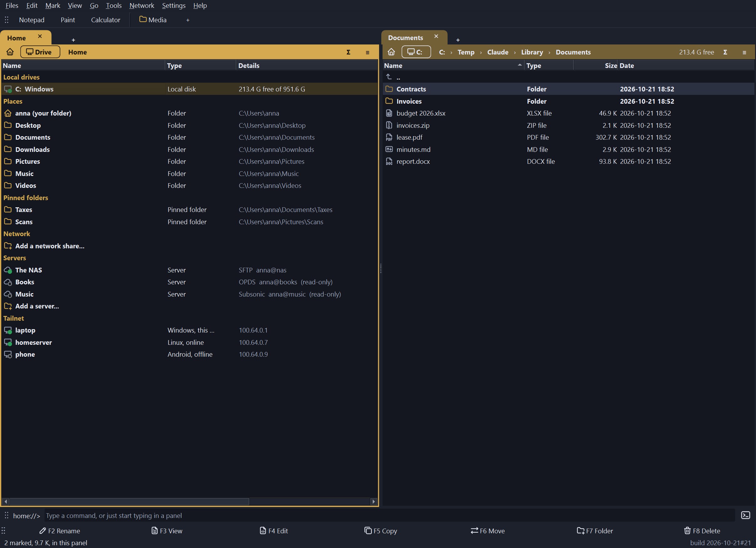Click the toolbar drag handle beside Notepad
This screenshot has width=756, height=548.
coord(6,20)
